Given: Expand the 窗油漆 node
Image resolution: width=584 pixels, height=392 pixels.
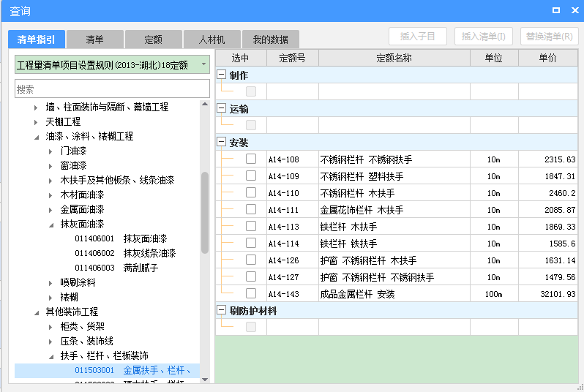Looking at the screenshot, I should click(50, 166).
